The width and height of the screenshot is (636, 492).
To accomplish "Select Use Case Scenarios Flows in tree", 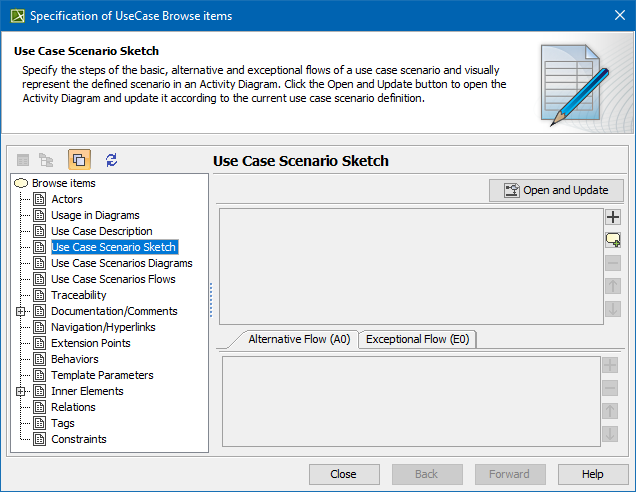I will pos(113,279).
